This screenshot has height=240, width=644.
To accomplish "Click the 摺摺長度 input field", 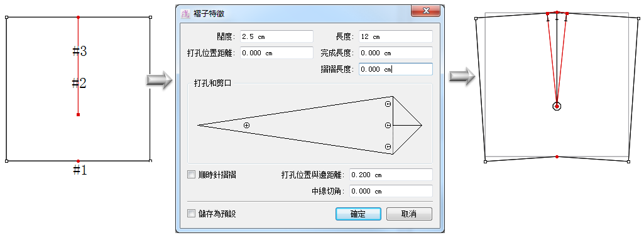I will (x=396, y=69).
